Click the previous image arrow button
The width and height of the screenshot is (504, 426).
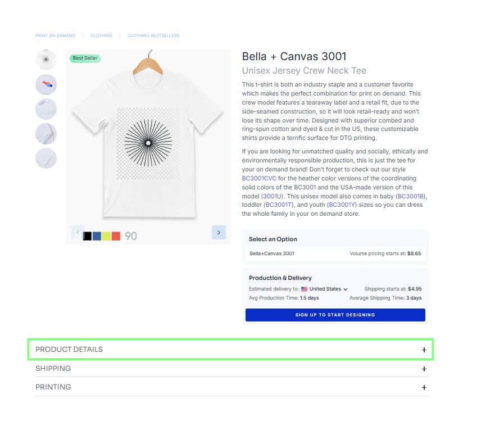[x=78, y=232]
